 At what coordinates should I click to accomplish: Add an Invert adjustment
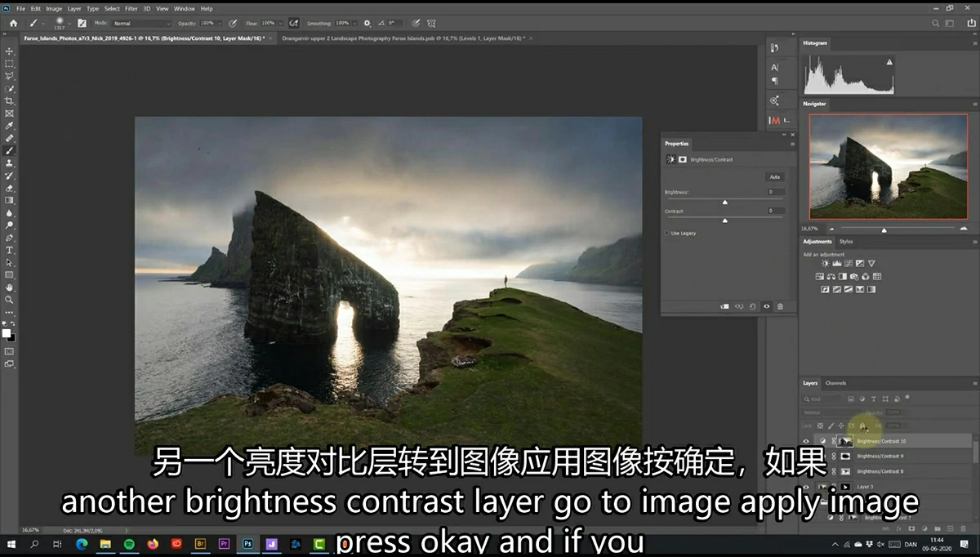[x=826, y=289]
